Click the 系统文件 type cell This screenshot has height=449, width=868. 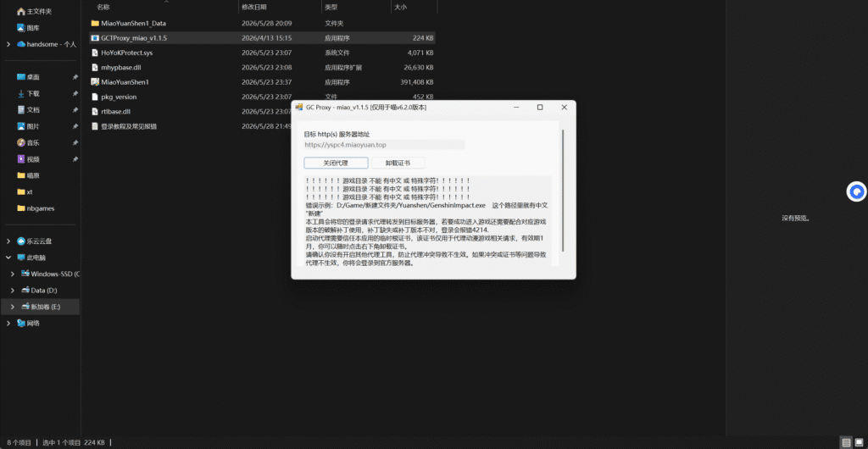[337, 53]
